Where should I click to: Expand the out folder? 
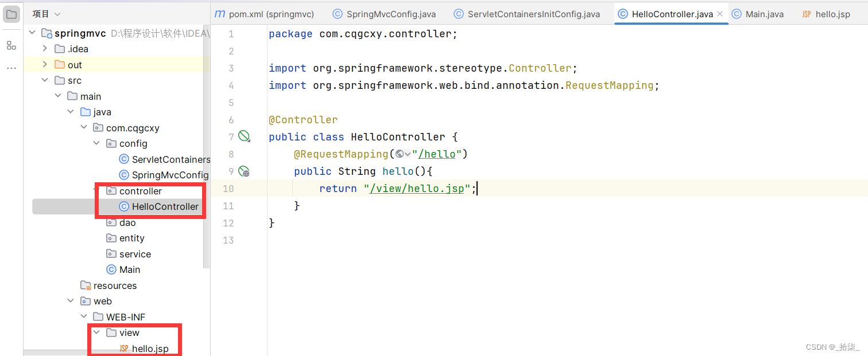45,64
